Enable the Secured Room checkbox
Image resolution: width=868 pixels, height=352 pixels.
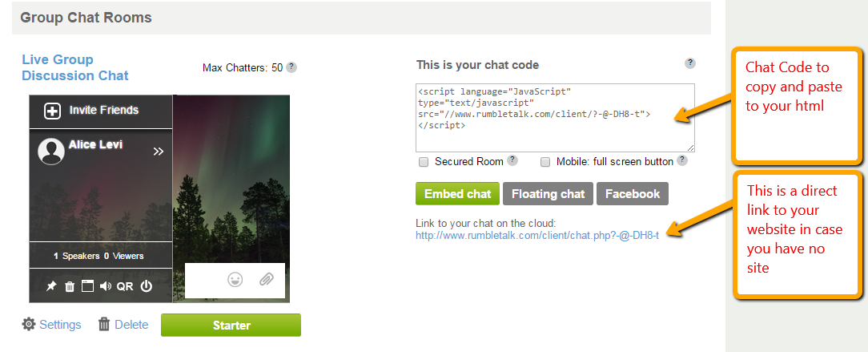pos(424,162)
